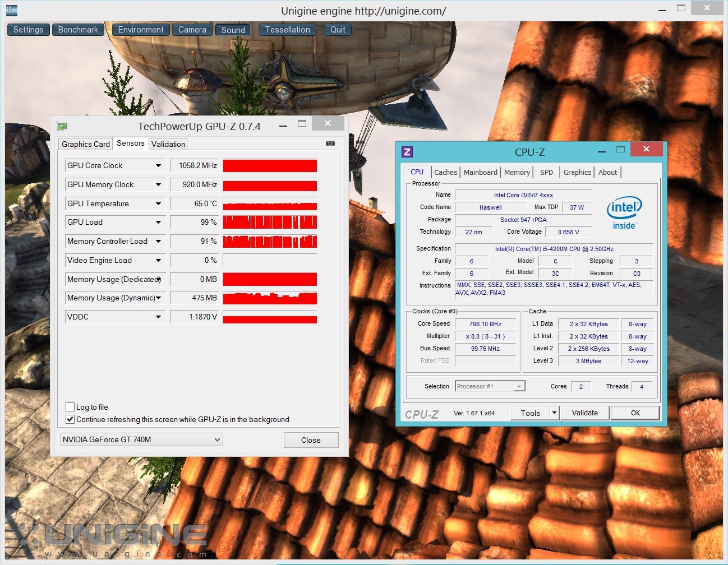The height and width of the screenshot is (565, 728).
Task: Open the GPU Temperature sensor dropdown
Action: point(159,203)
